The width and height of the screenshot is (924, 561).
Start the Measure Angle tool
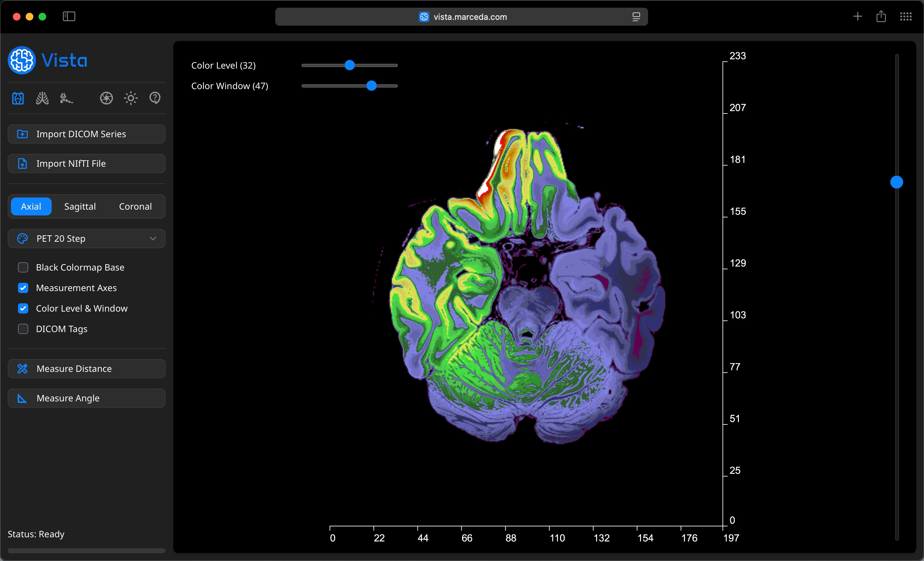click(x=87, y=398)
